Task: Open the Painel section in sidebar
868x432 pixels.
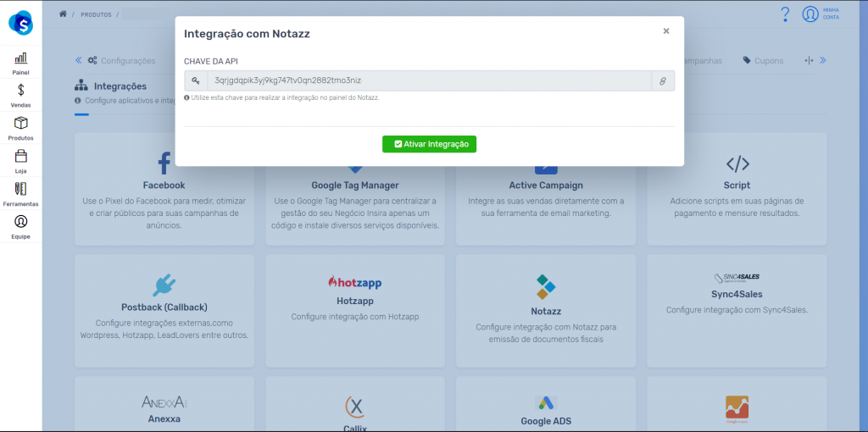Action: 20,63
